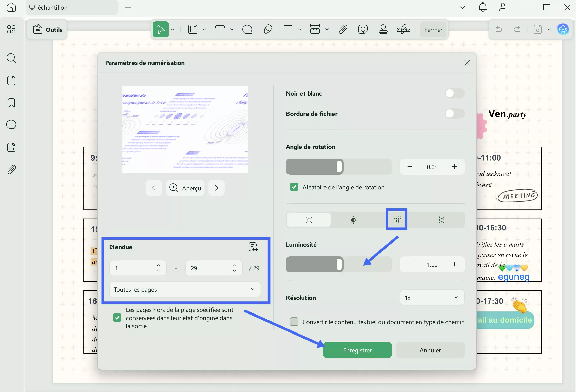
Task: Click the Aperçu preview button
Action: coord(185,188)
